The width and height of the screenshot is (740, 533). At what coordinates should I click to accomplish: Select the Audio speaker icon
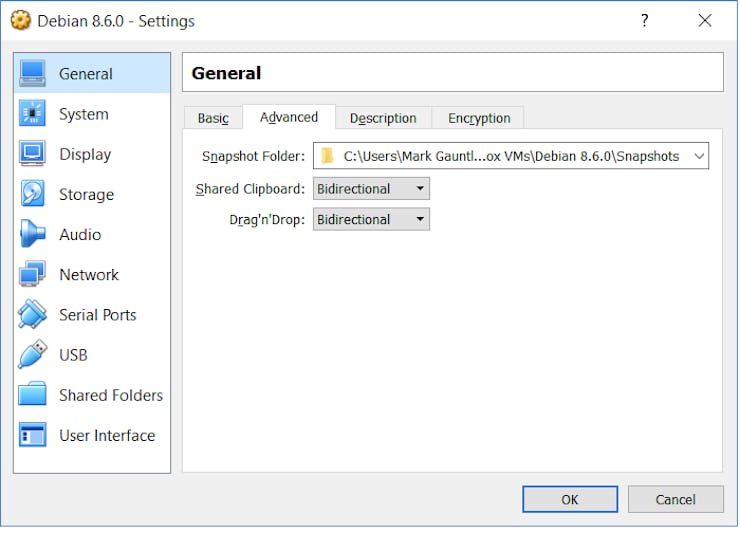33,234
